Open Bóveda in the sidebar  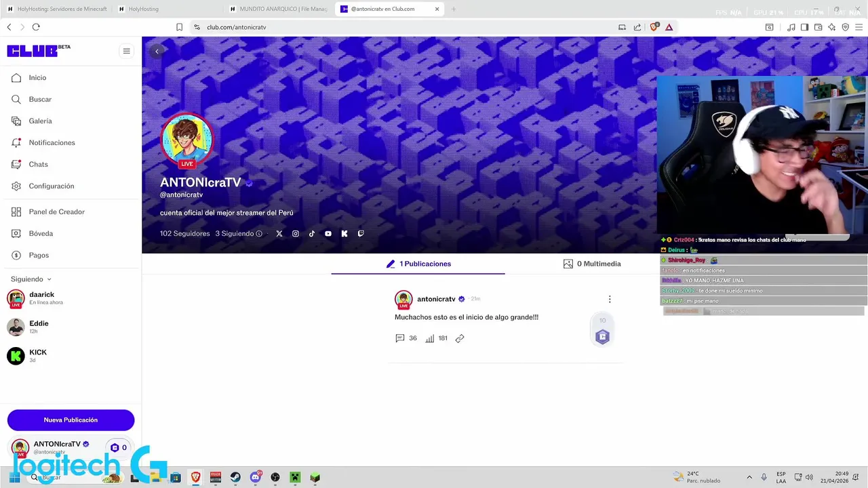tap(41, 234)
